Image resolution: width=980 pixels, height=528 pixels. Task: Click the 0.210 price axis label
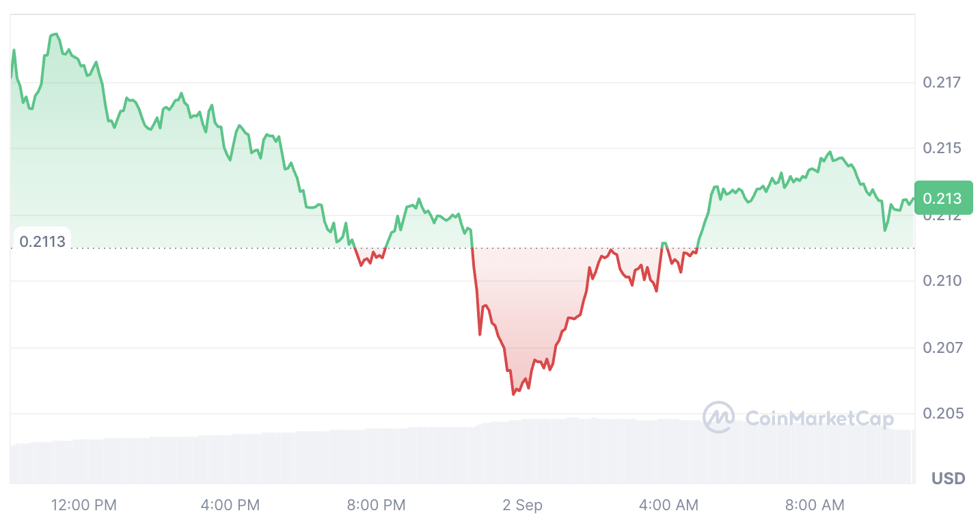click(x=941, y=281)
